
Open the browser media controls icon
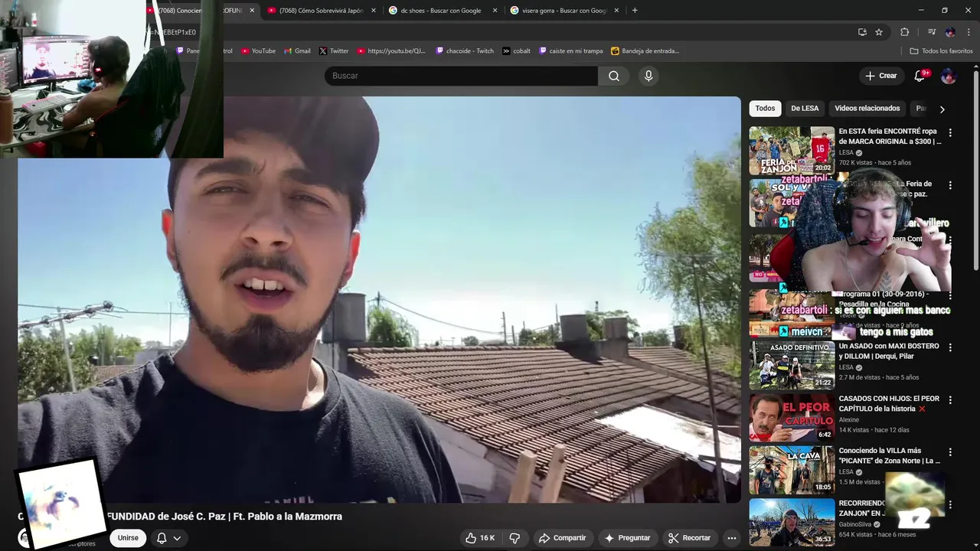932,32
